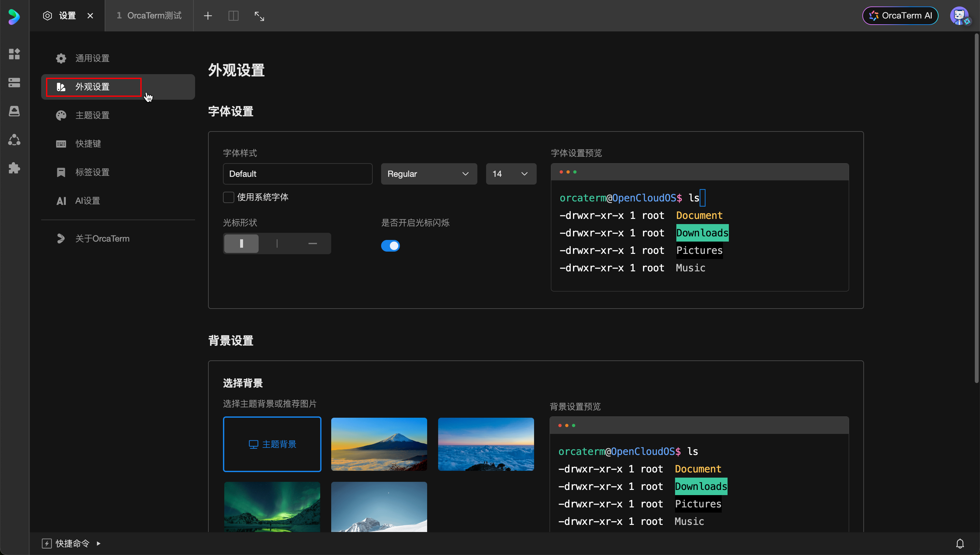This screenshot has height=555, width=980.
Task: Open the dashboard grid icon in sidebar
Action: 14,54
